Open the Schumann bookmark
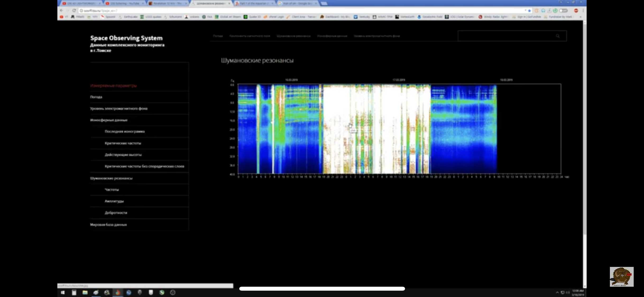The width and height of the screenshot is (644, 297). (x=173, y=17)
